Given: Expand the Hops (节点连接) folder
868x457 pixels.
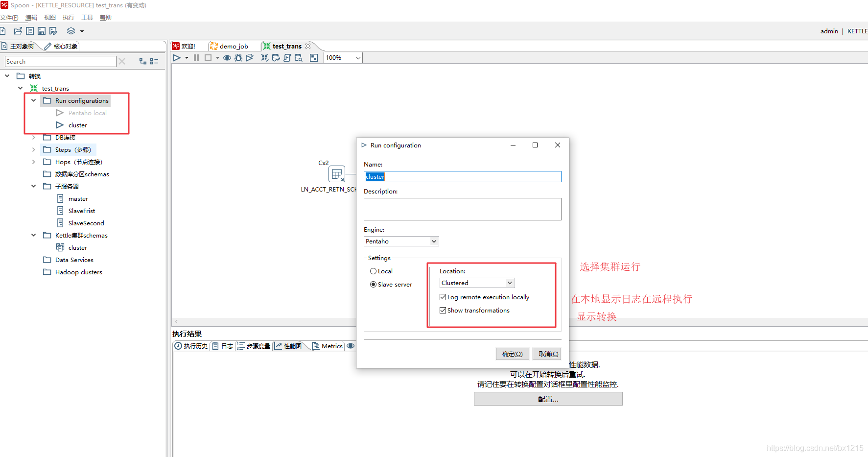Looking at the screenshot, I should coord(34,162).
